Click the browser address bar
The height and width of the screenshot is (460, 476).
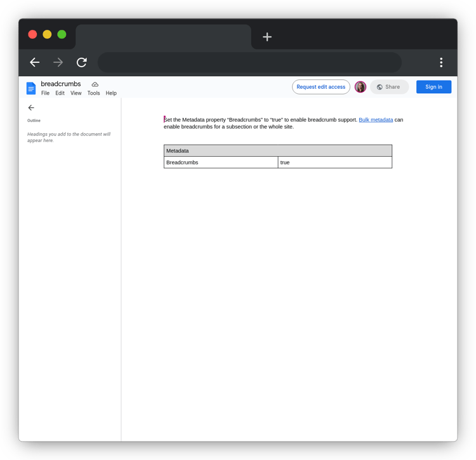[x=249, y=62]
